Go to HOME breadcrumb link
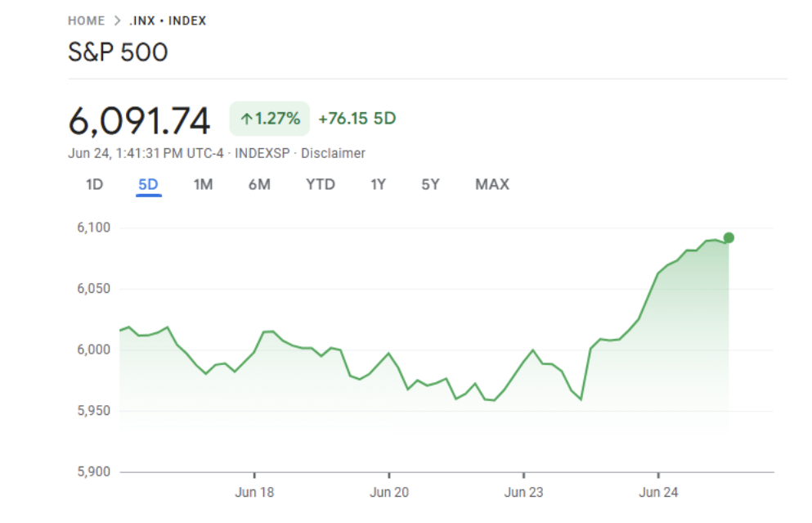 click(x=87, y=20)
